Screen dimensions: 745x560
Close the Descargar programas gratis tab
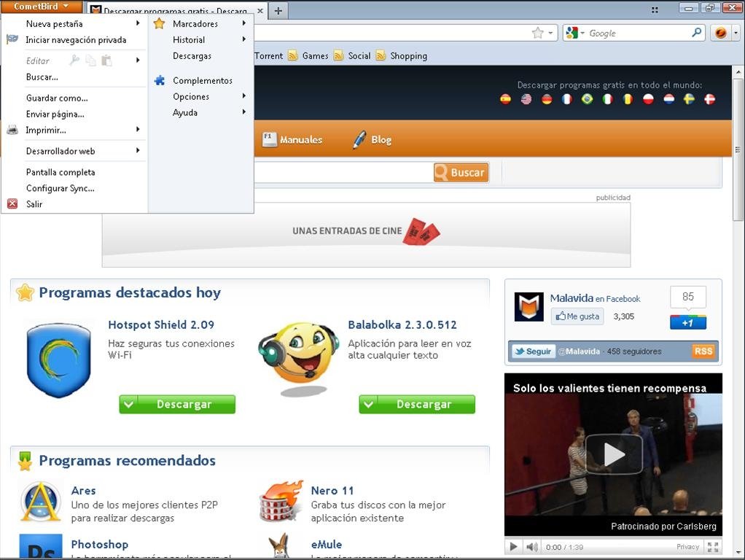(x=260, y=10)
